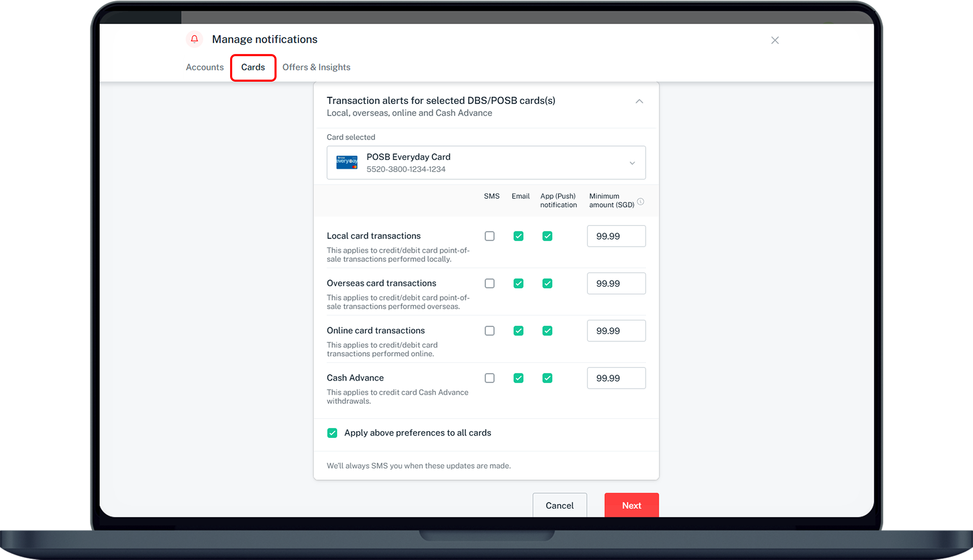Open the card selected dropdown arrow
The image size is (973, 560).
click(632, 163)
